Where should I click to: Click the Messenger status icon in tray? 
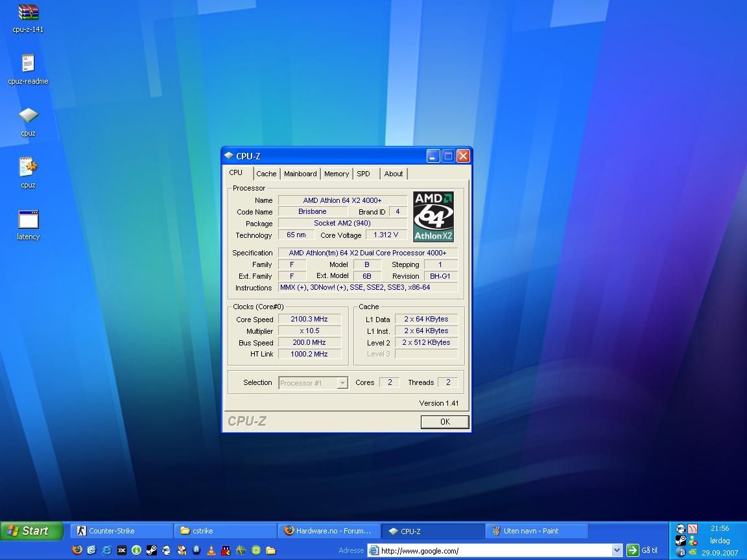coord(693,541)
